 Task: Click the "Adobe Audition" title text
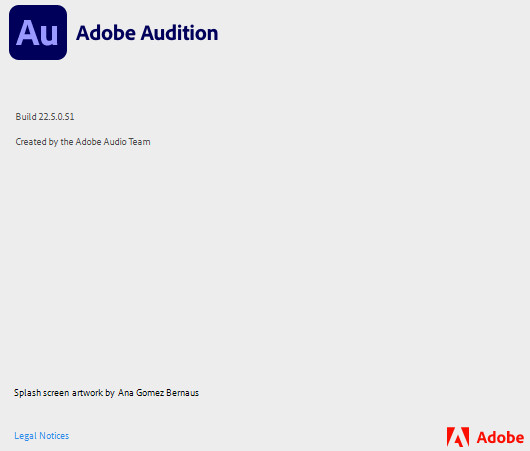147,33
